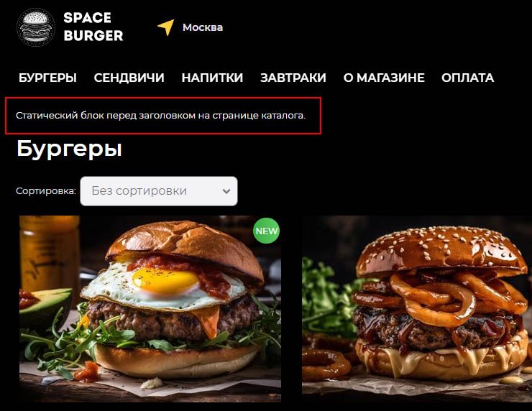Open the БУРГЕРЫ menu section
The width and height of the screenshot is (532, 411).
tap(47, 78)
